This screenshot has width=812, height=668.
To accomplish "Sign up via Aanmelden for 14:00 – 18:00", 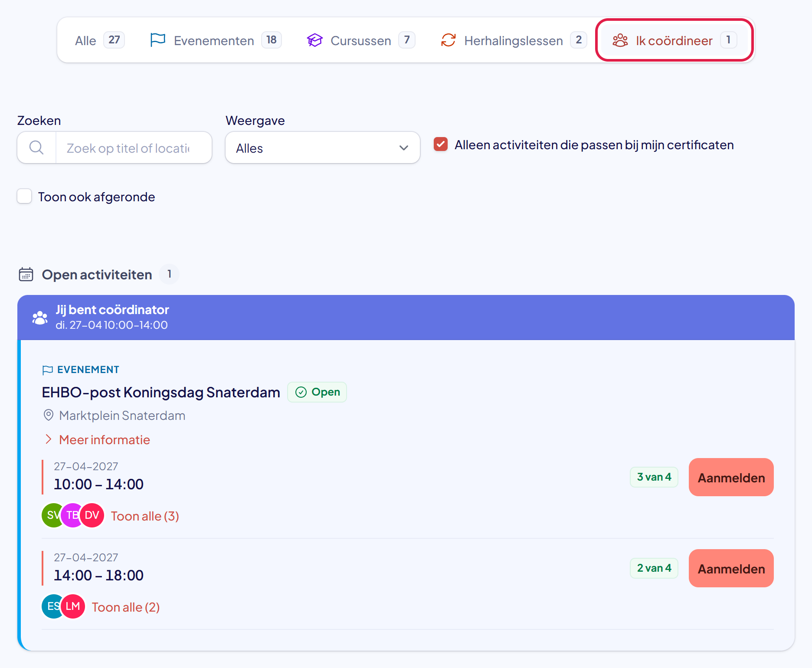I will click(731, 568).
